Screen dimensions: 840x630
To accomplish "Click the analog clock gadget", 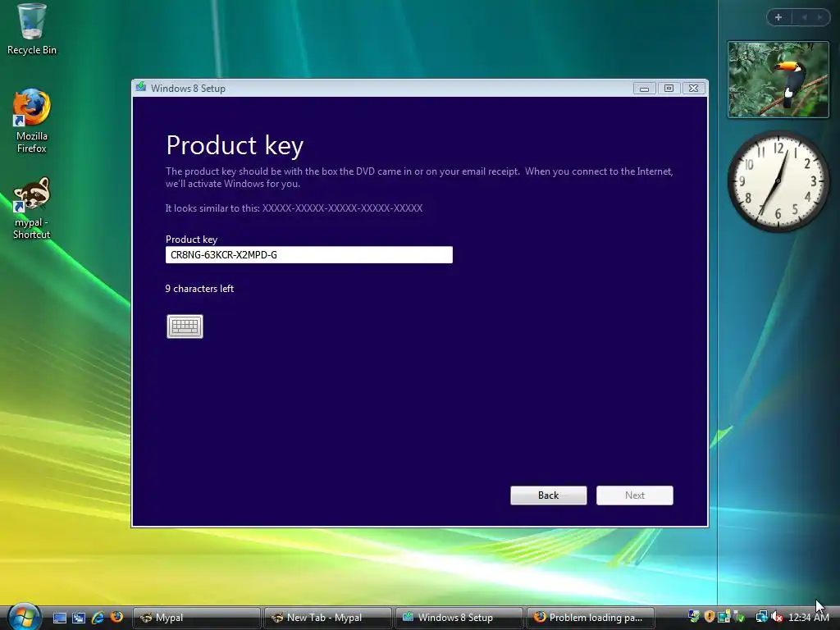I will 778,181.
